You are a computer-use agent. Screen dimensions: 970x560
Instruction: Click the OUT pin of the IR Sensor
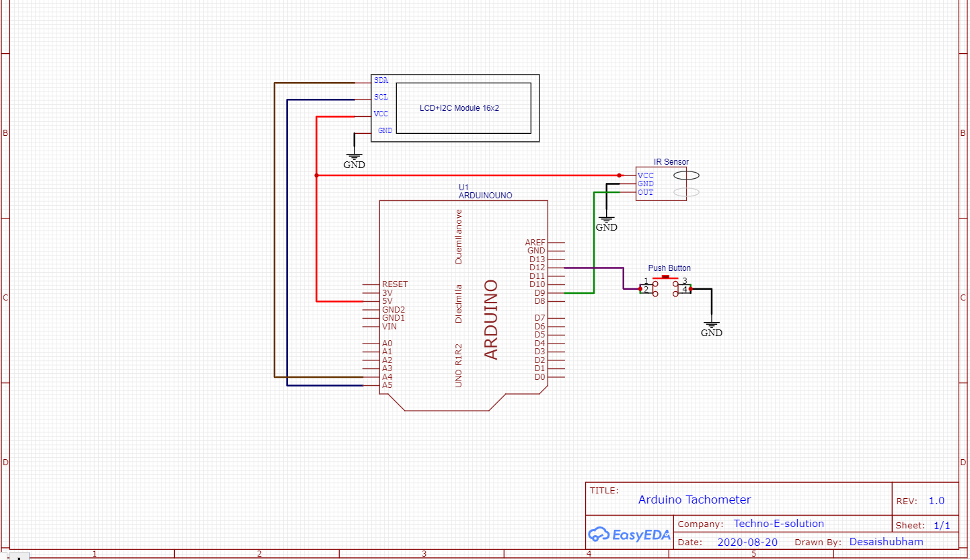645,192
